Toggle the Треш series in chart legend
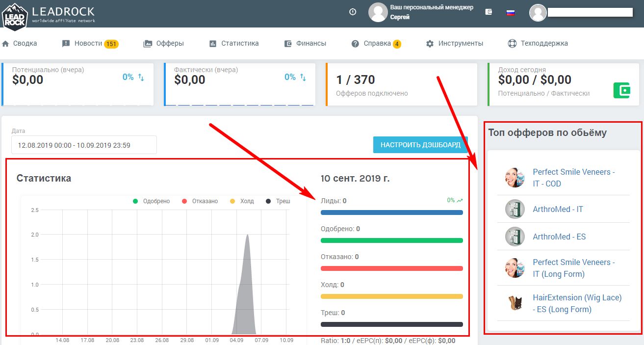Screen dimensions: 644x345 (x=278, y=201)
